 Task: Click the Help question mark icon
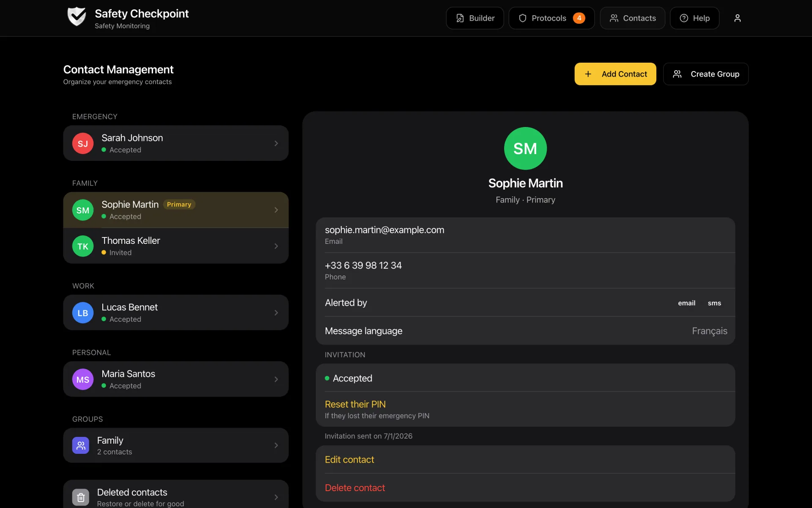684,18
